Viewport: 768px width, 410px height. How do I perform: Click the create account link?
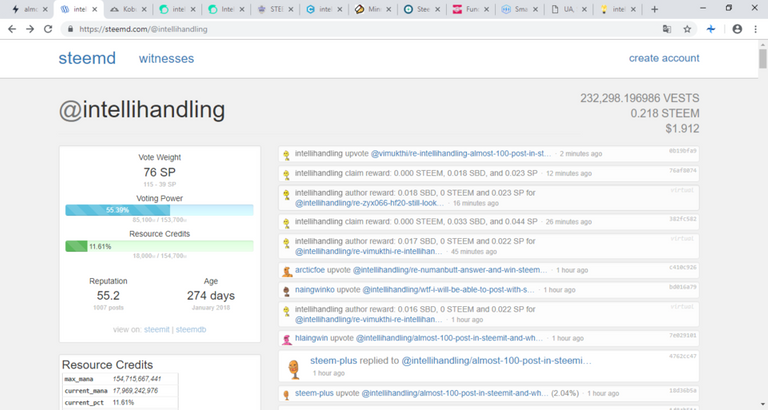(663, 59)
